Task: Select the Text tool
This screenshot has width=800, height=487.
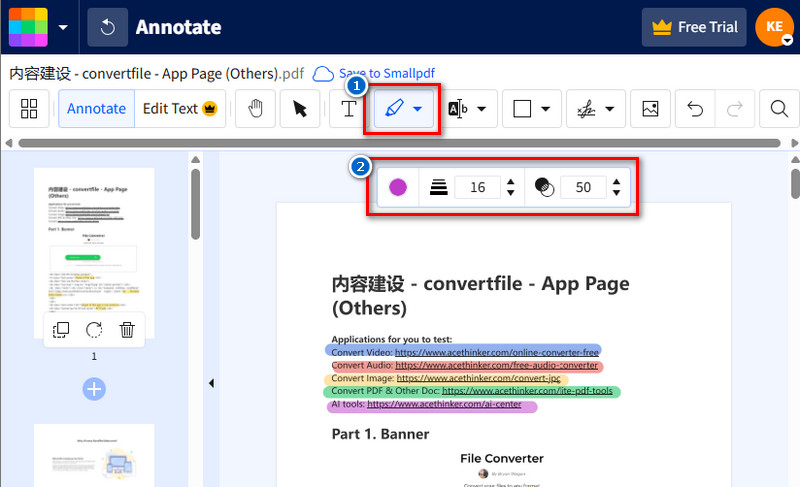Action: [349, 109]
